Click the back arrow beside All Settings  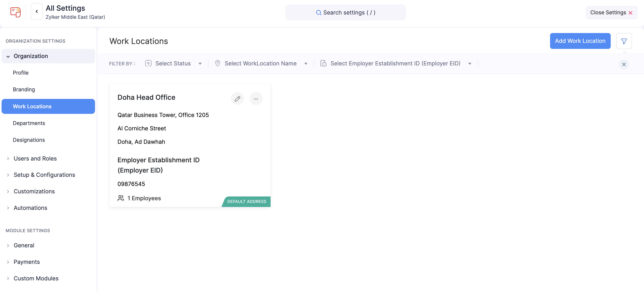coord(36,11)
